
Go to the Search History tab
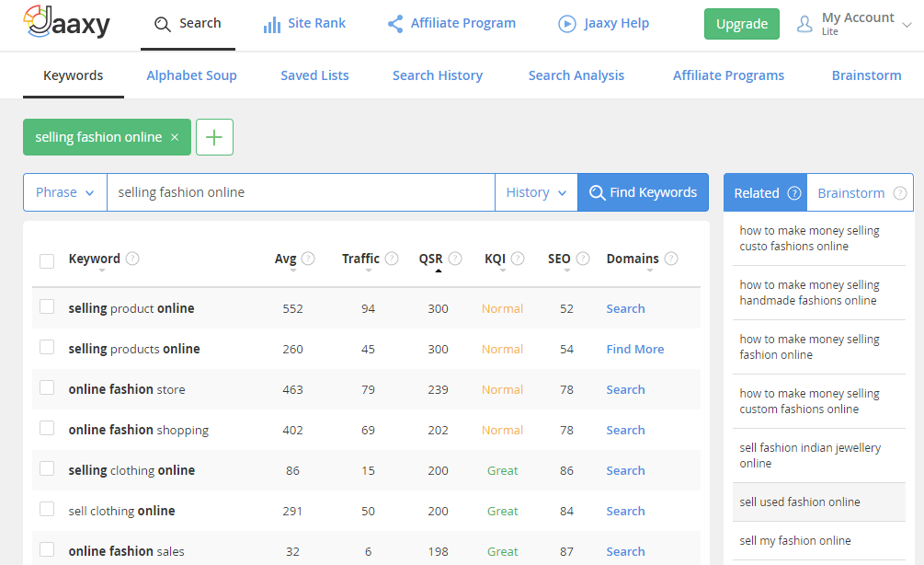click(438, 75)
